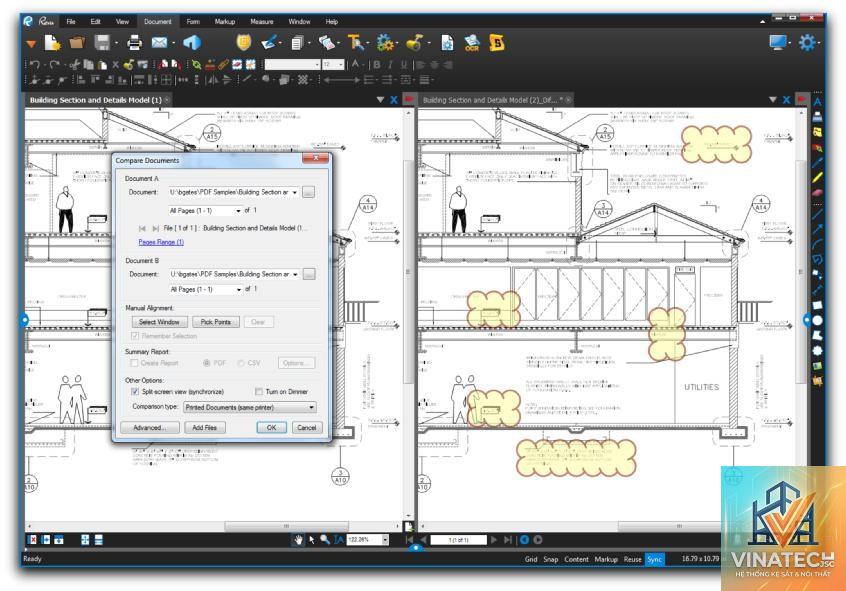The width and height of the screenshot is (846, 591).
Task: Select the arrow Select tool in navigation bar
Action: tap(312, 540)
